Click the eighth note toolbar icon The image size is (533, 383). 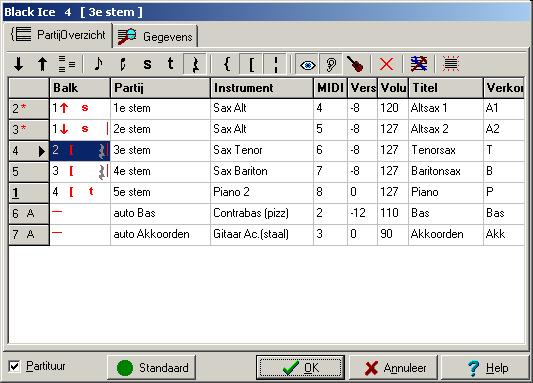click(x=98, y=64)
